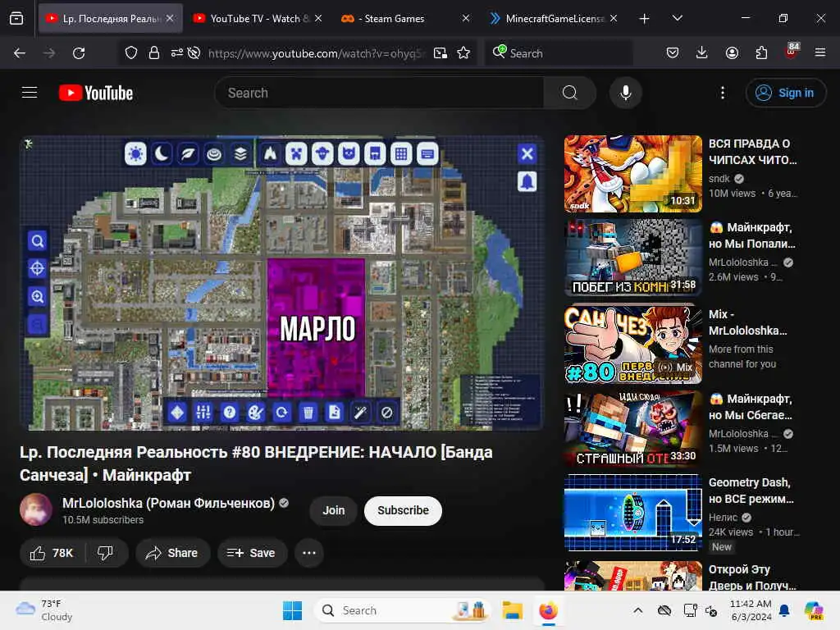Open ВСЯ ПРАВДА О ЧИПСАХ video thumbnail
This screenshot has height=630, width=840.
(x=632, y=174)
